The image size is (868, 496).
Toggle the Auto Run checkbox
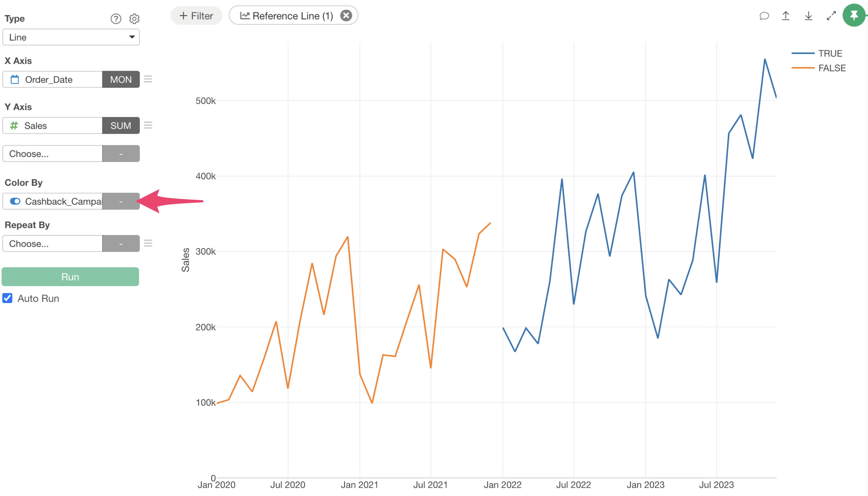tap(8, 298)
